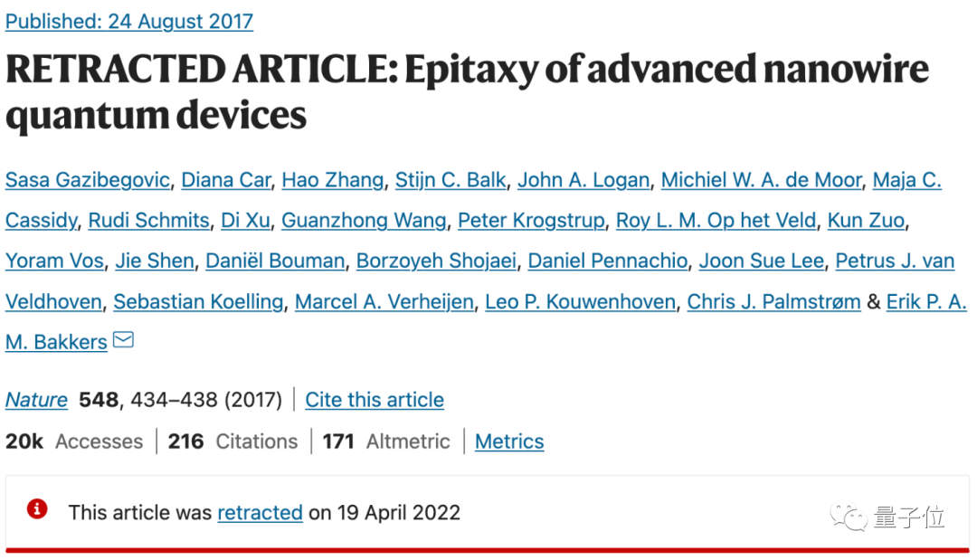
Task: Open the Metrics link
Action: click(509, 441)
